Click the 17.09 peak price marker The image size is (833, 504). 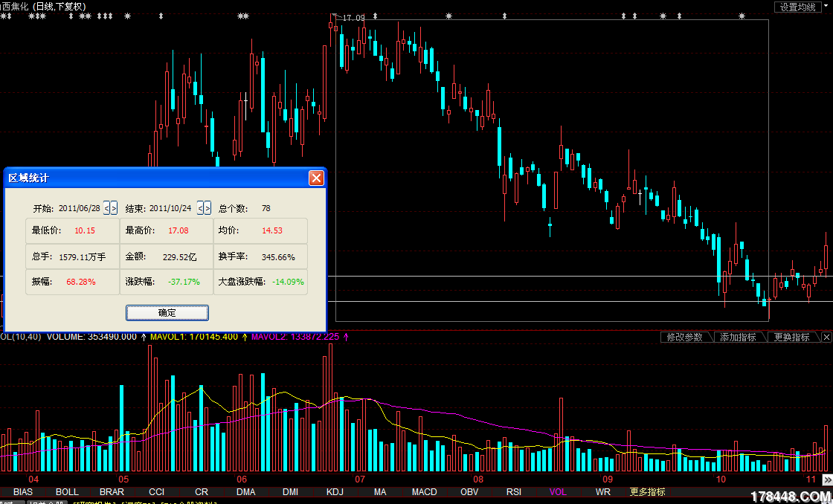pos(353,17)
